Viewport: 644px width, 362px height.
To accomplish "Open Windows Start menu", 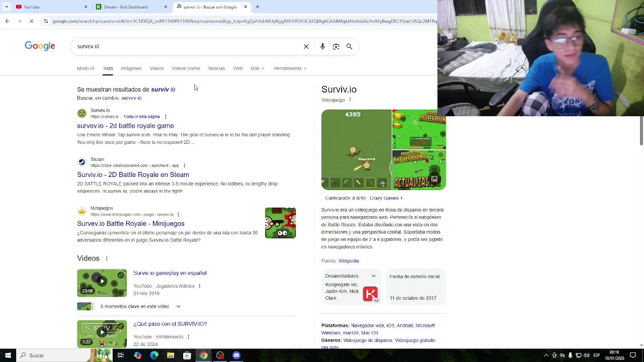I will point(8,355).
